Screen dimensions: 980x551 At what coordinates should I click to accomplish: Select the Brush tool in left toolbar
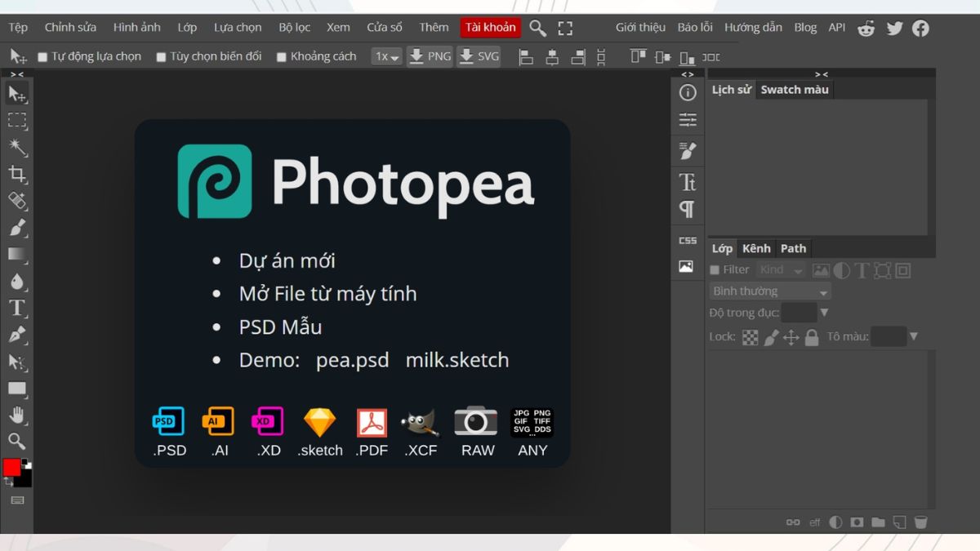pos(17,228)
